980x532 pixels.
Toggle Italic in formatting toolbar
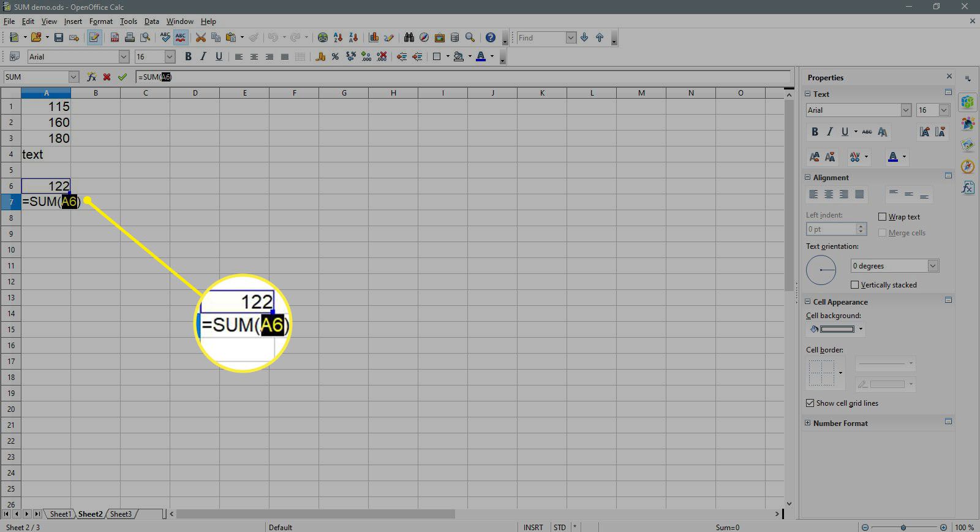[203, 57]
